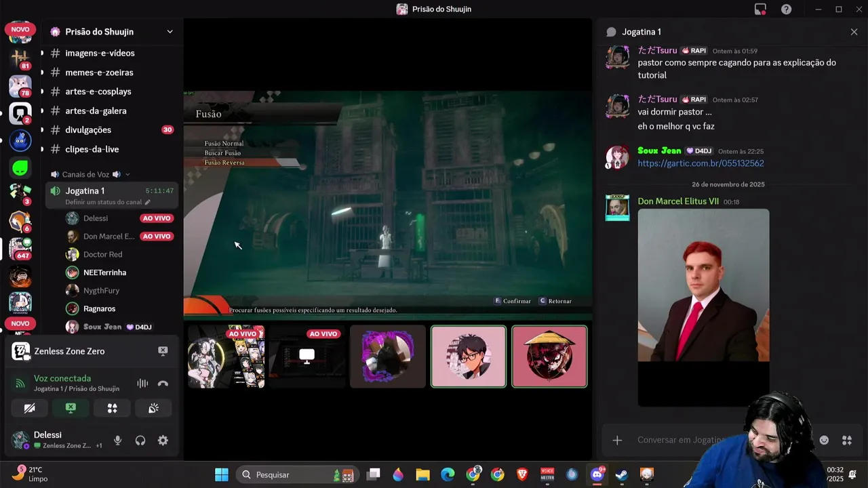868x488 pixels.
Task: Click Pesquisar taskbar search box
Action: tap(297, 474)
